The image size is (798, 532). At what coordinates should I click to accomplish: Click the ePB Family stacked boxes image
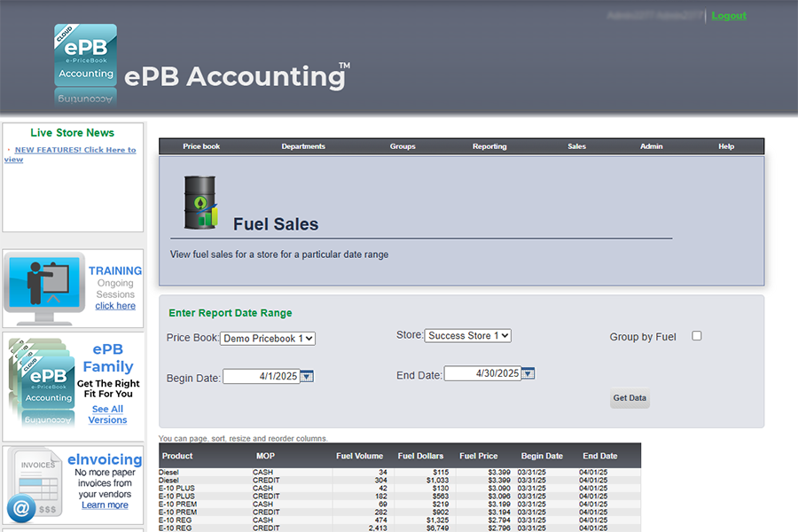click(43, 380)
